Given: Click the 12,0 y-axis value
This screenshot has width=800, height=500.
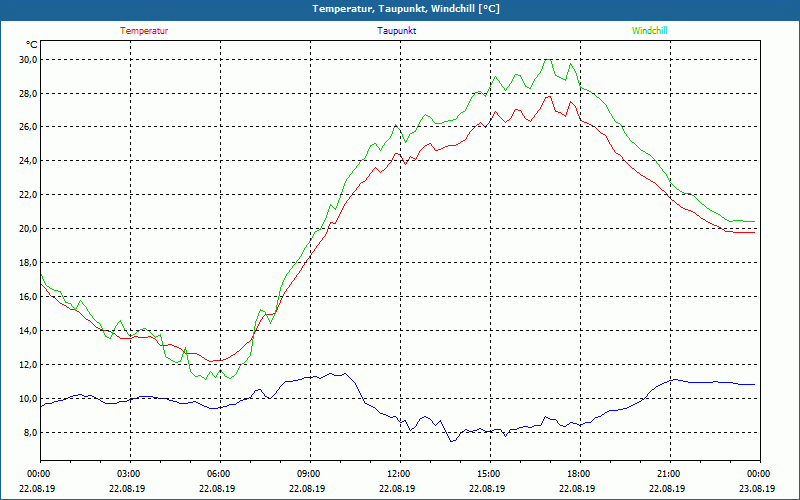Looking at the screenshot, I should coord(29,364).
